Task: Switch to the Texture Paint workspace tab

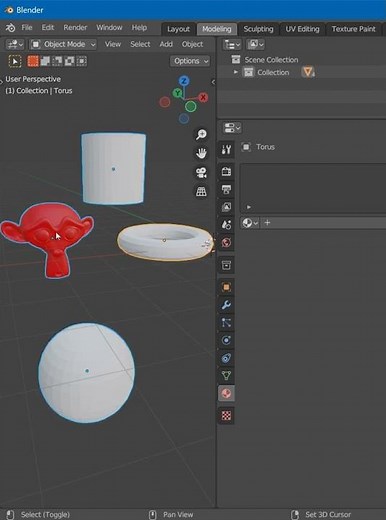Action: (353, 29)
